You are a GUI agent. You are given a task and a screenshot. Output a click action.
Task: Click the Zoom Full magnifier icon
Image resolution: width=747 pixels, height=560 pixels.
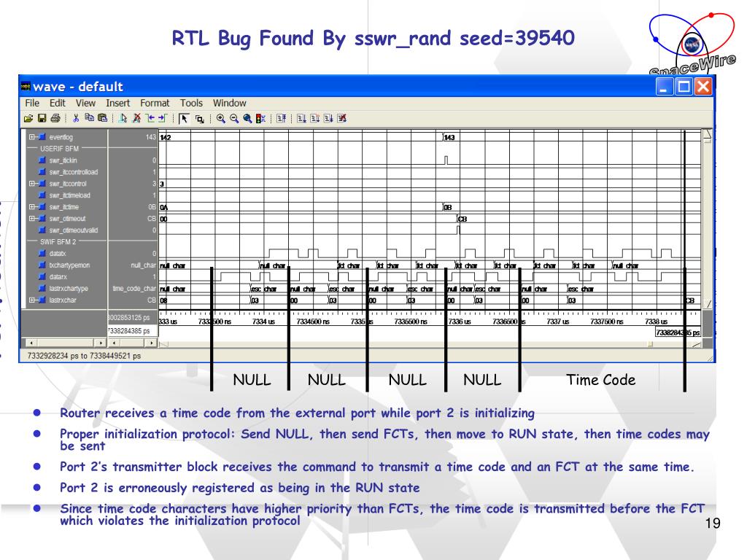pos(247,119)
